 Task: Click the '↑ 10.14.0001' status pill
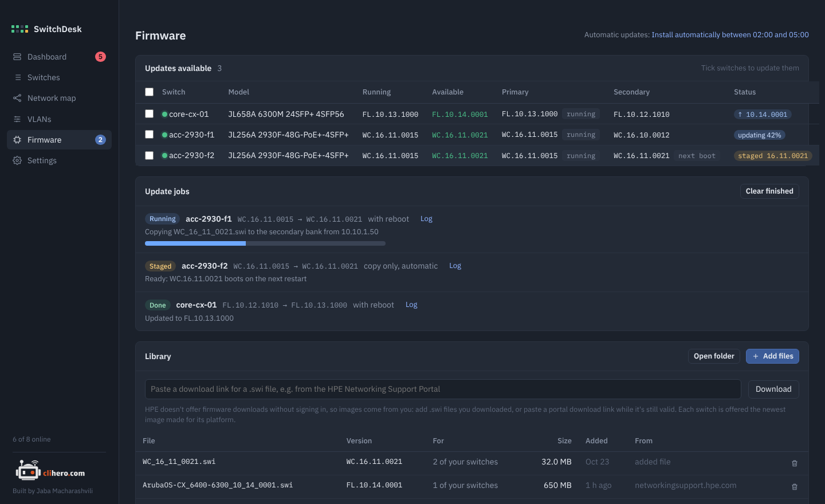click(x=763, y=115)
